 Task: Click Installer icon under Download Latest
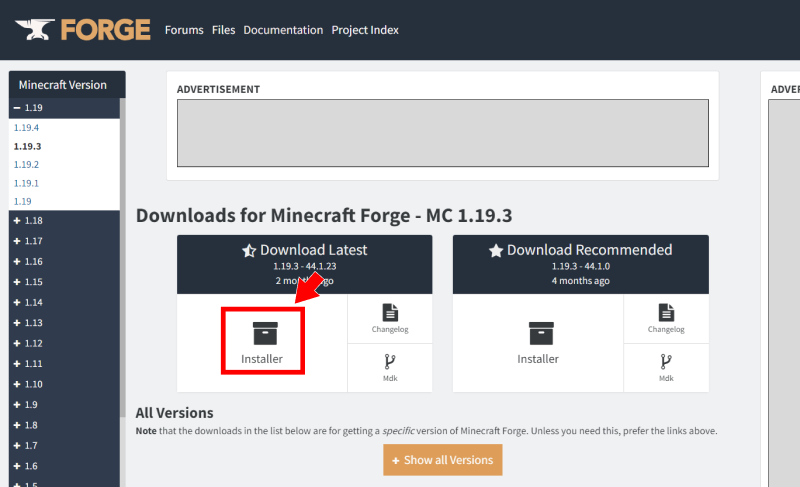click(265, 334)
